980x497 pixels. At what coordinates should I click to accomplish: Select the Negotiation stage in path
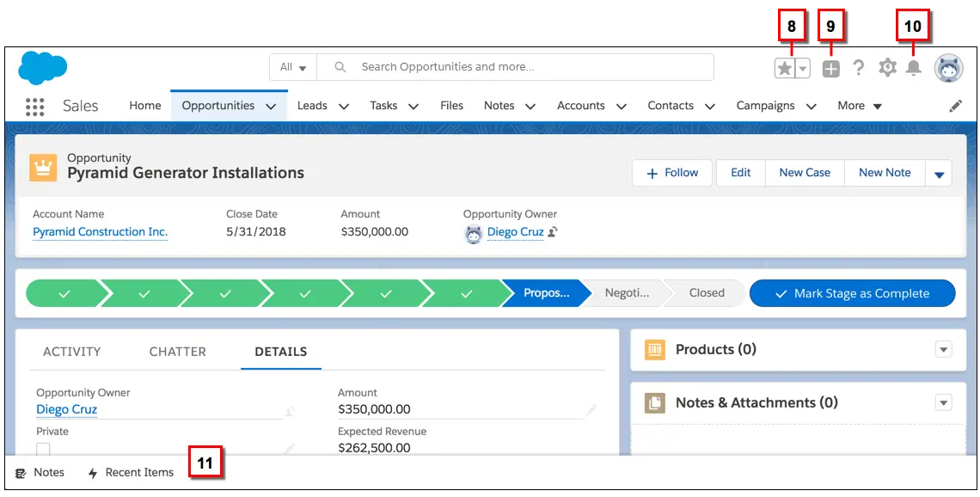pos(627,293)
